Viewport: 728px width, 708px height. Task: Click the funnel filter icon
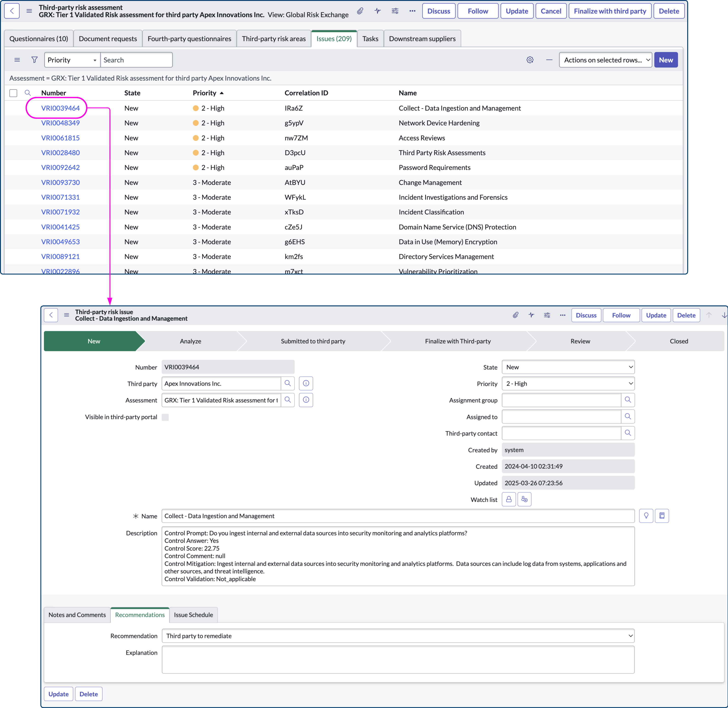35,60
